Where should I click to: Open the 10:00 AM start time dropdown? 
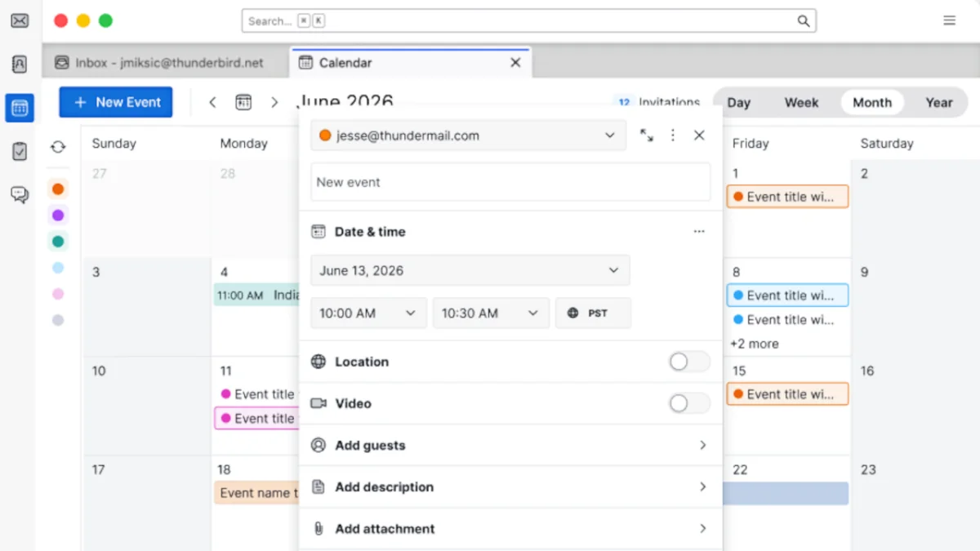tap(369, 313)
